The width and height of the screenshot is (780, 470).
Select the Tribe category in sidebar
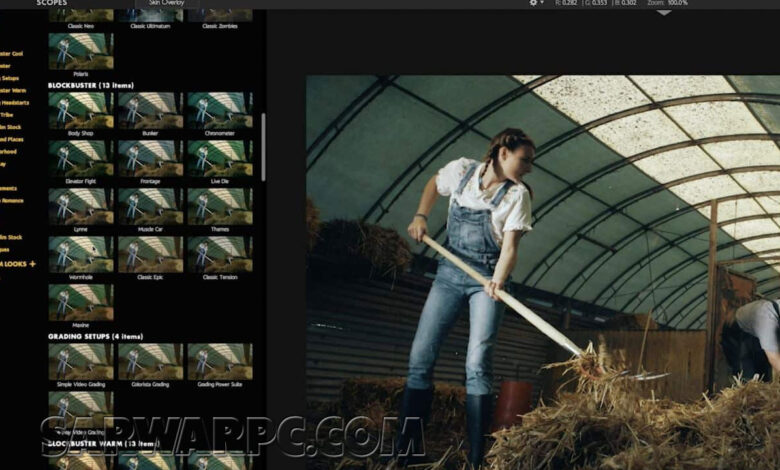[6, 115]
